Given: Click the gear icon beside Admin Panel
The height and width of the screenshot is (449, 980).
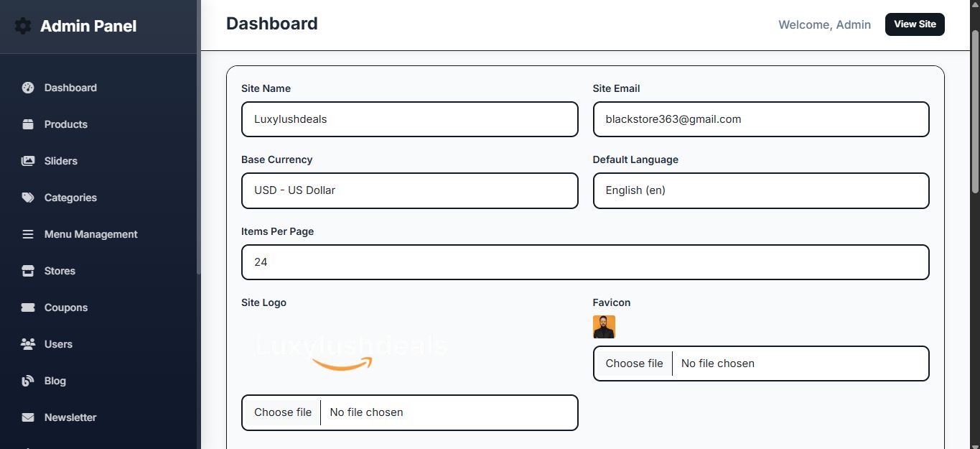Looking at the screenshot, I should coord(23,27).
